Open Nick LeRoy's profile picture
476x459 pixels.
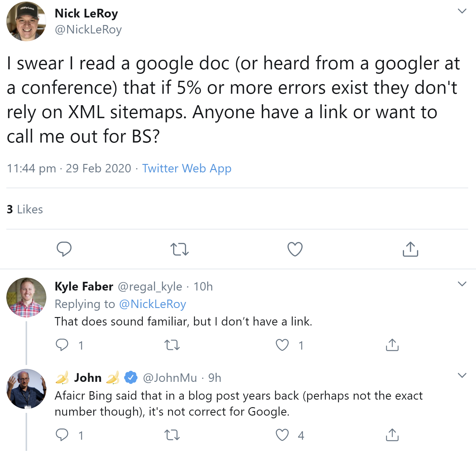coord(26,21)
